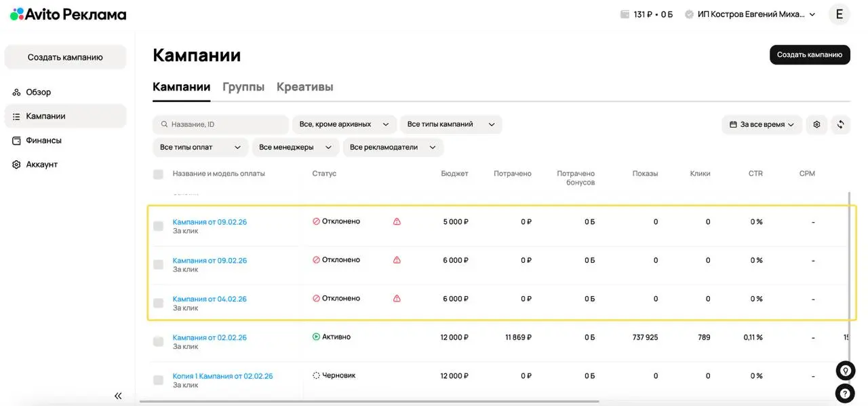Click the 789 clicks value
Screen dimensions: 868x406
(x=703, y=337)
